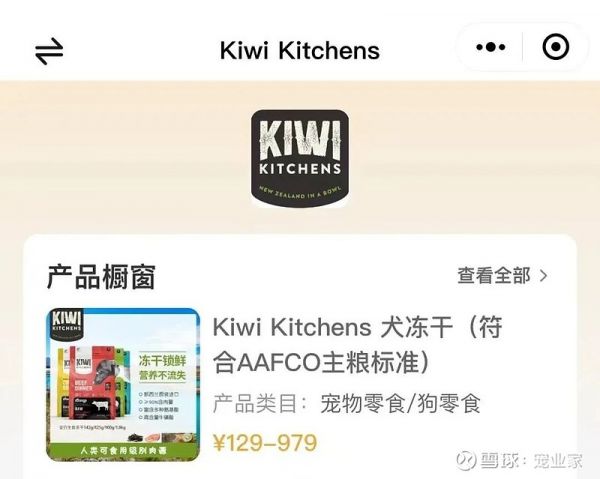Image resolution: width=600 pixels, height=479 pixels.
Task: Click the New Zealand in a Bowl tagline
Action: click(x=300, y=192)
